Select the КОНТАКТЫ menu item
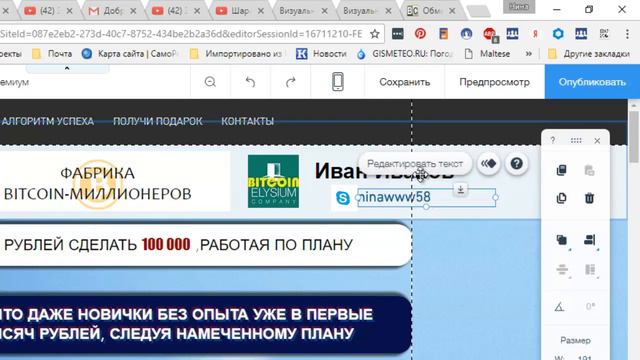The image size is (640, 360). (247, 121)
